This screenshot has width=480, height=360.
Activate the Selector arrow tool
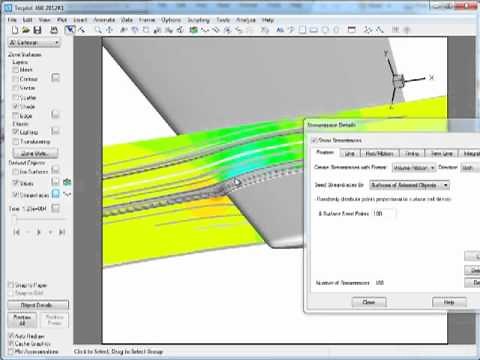pos(70,30)
